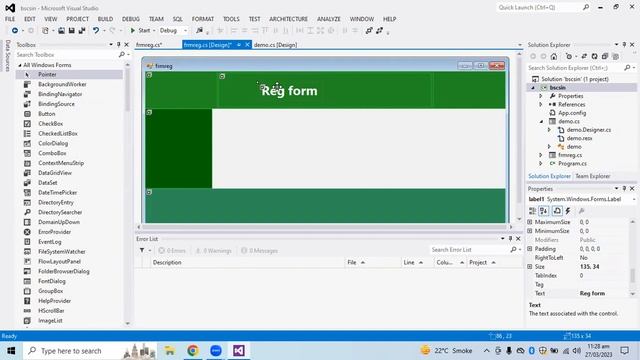Click Pending Changes Filter icon in Solution Explorer
This screenshot has width=640, height=360.
pyautogui.click(x=569, y=56)
